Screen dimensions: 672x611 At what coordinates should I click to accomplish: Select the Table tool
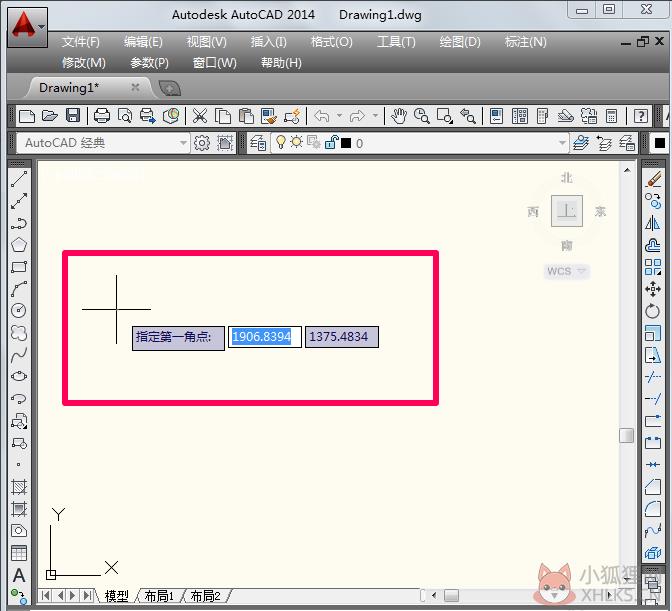click(19, 553)
